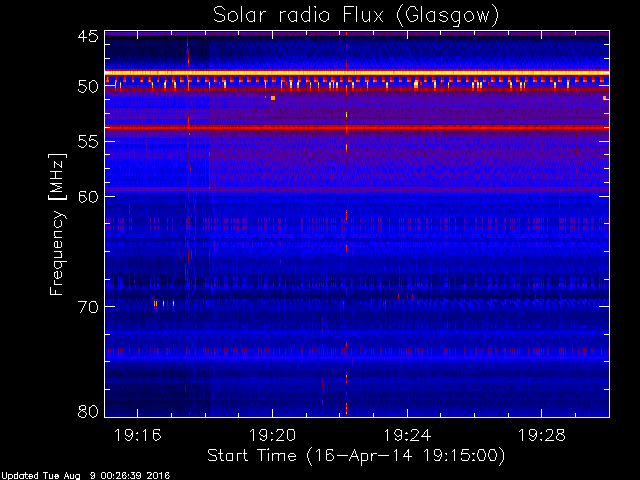Image resolution: width=640 pixels, height=480 pixels.
Task: Select the '45' frequency axis label
Action: 88,37
